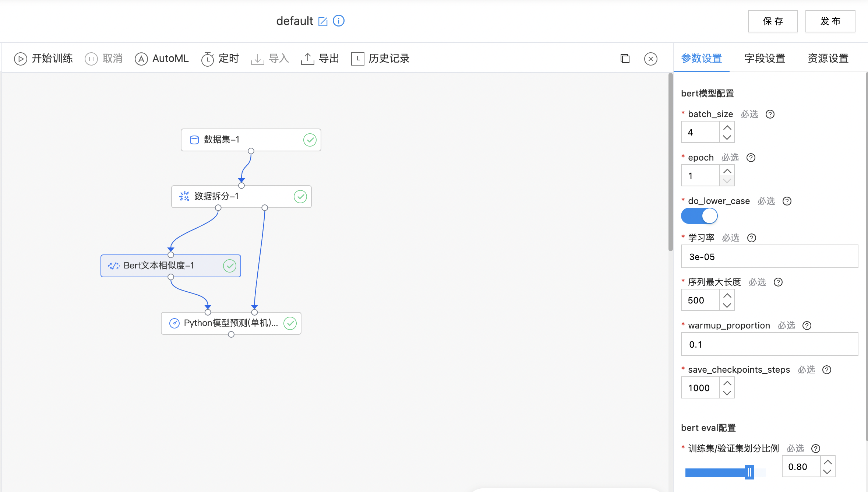Click the 导出 export icon

pyautogui.click(x=307, y=59)
